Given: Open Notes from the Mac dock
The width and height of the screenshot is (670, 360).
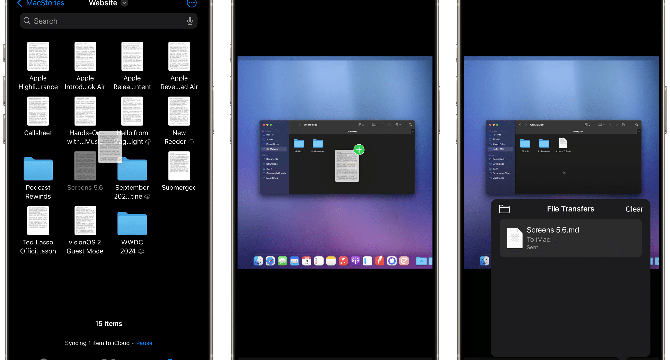Looking at the screenshot, I should point(331,260).
